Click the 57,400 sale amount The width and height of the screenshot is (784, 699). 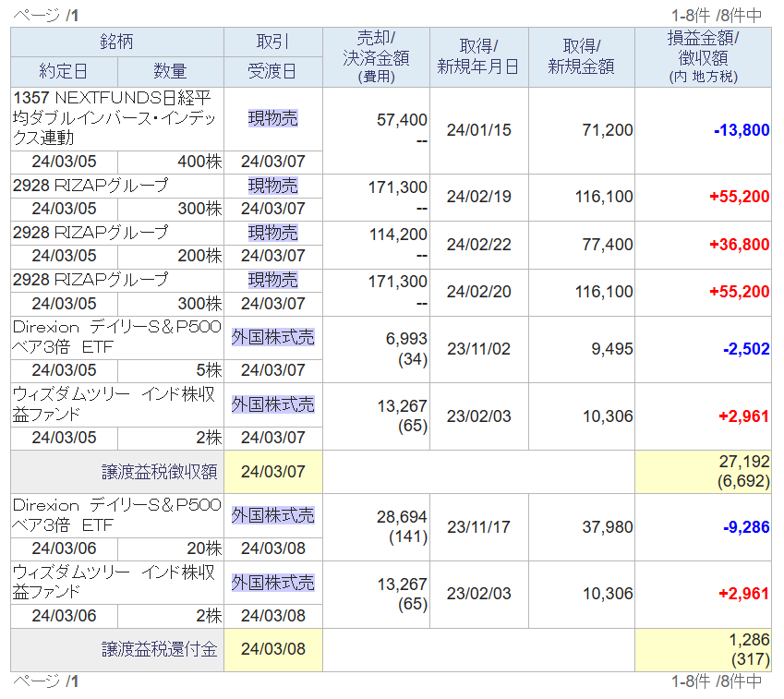point(402,120)
